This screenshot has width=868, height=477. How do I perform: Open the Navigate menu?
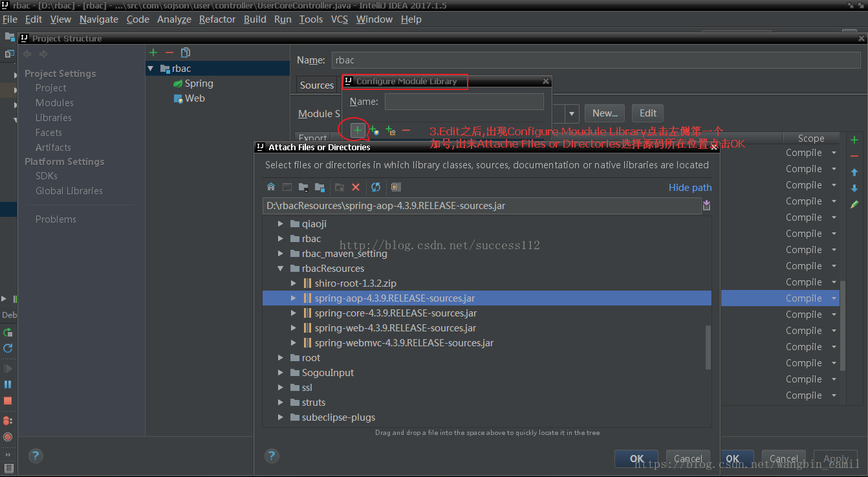[99, 19]
